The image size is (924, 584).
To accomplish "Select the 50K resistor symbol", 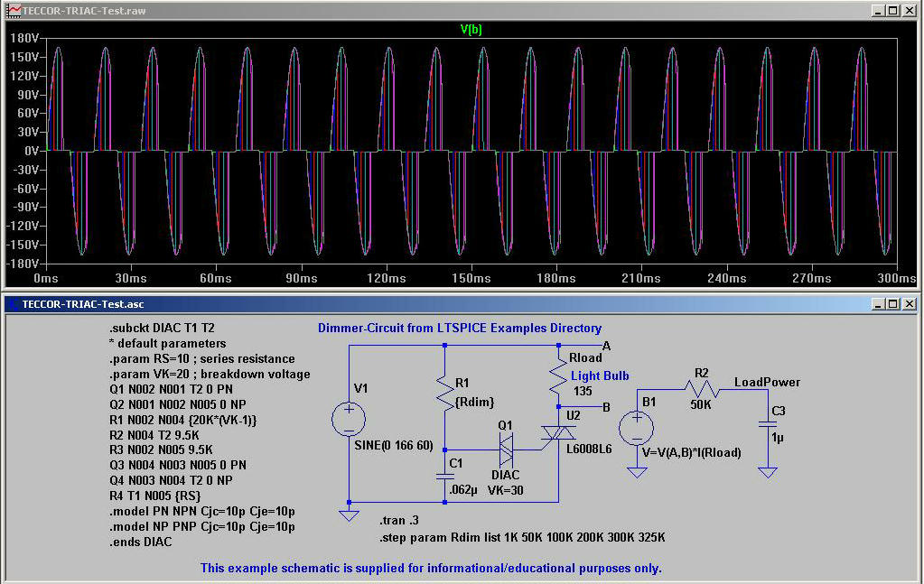I will 701,389.
